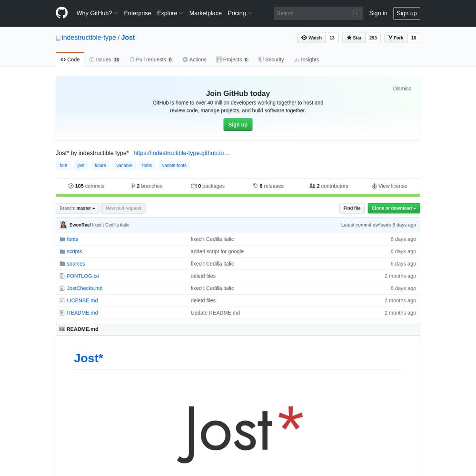Image resolution: width=476 pixels, height=476 pixels.
Task: Open the Why GitHub? dropdown menu
Action: 97,13
